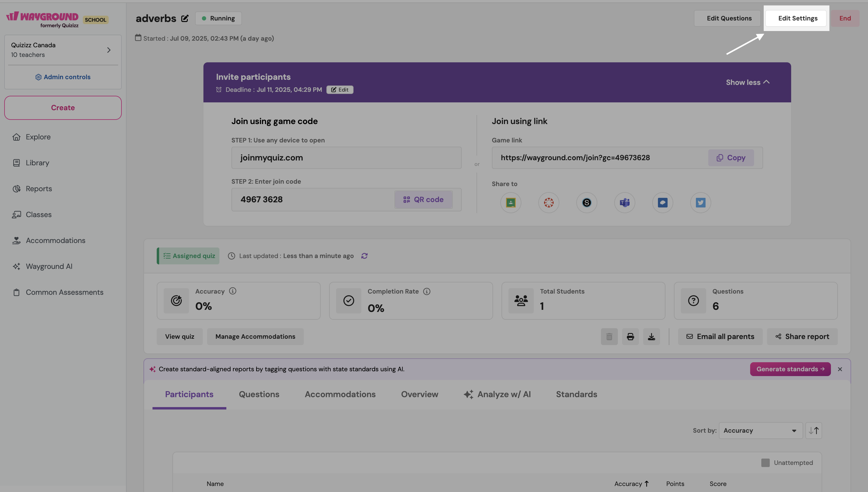Viewport: 868px width, 492px height.
Task: Click the download report icon
Action: [x=651, y=337]
